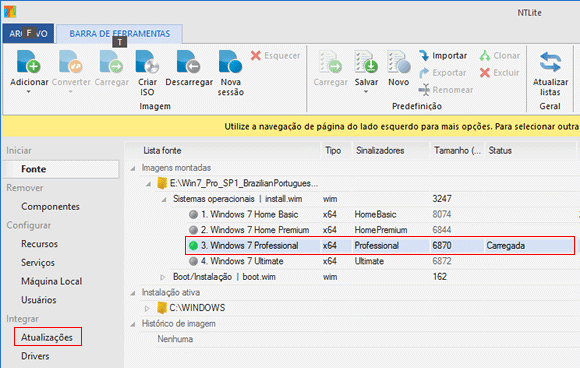Click the Carregada status cell

[506, 246]
